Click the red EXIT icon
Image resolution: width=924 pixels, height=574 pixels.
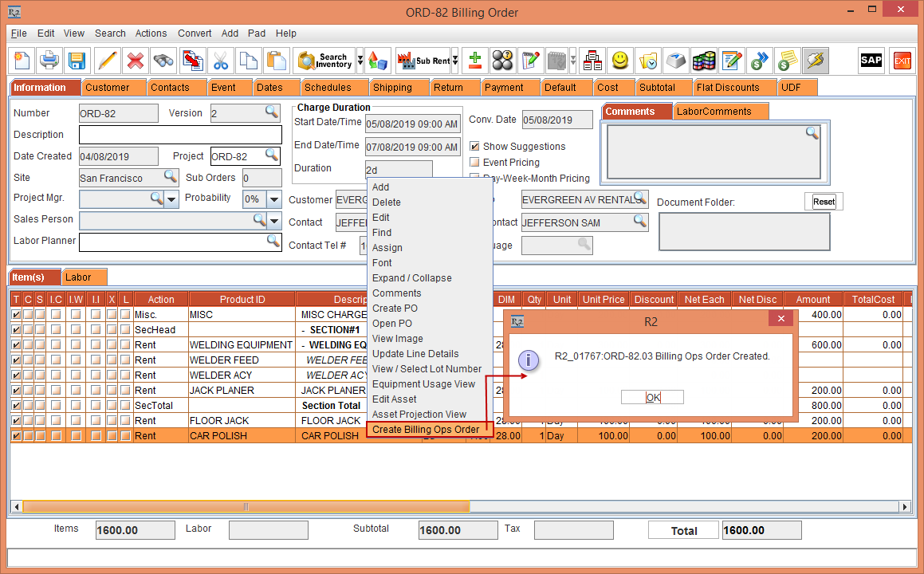pyautogui.click(x=902, y=61)
